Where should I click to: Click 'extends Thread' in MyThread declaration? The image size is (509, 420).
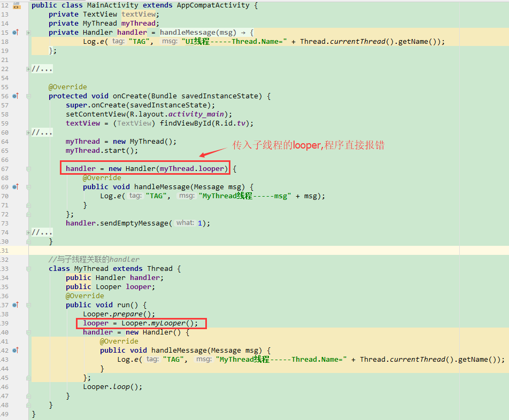(x=143, y=269)
